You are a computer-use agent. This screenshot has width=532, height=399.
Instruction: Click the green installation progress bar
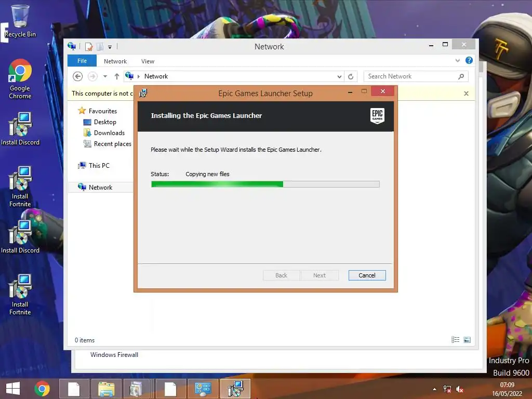pos(265,184)
